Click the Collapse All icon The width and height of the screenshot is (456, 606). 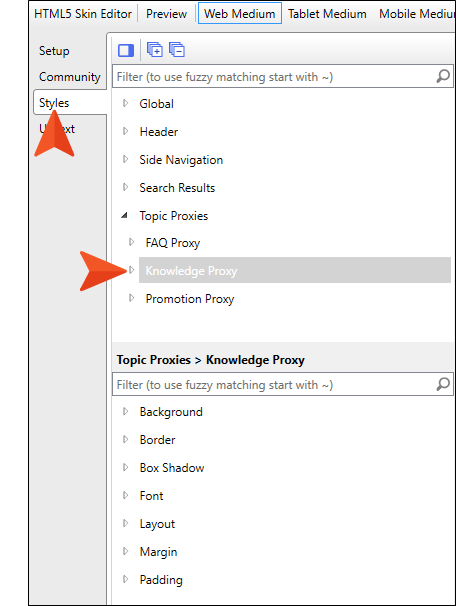tap(177, 50)
